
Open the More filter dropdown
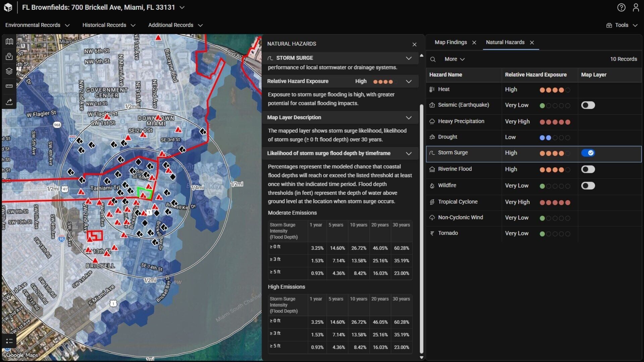point(454,59)
